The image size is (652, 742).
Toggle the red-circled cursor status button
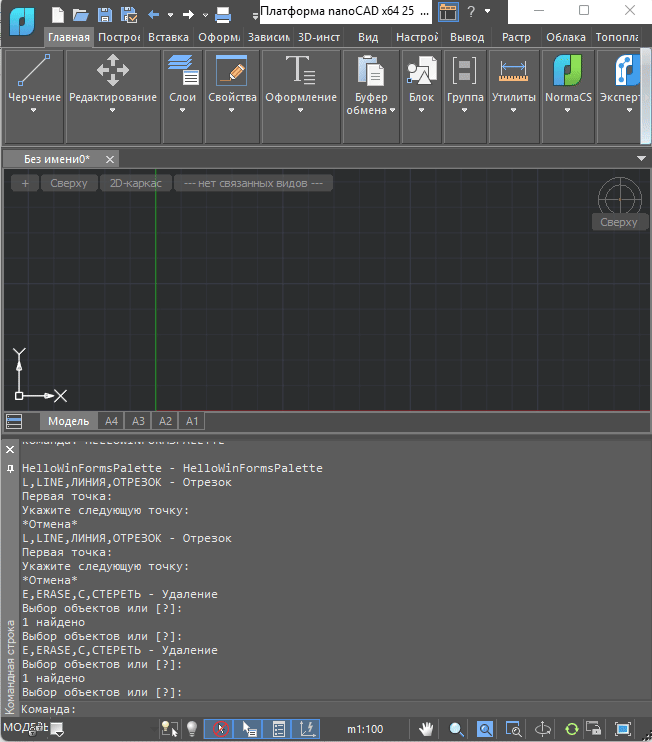[220, 729]
